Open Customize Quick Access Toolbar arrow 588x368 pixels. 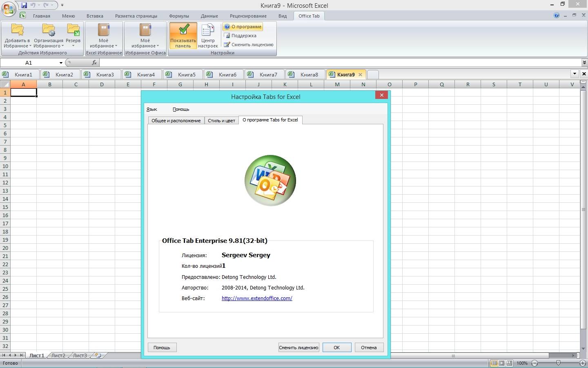click(x=62, y=5)
